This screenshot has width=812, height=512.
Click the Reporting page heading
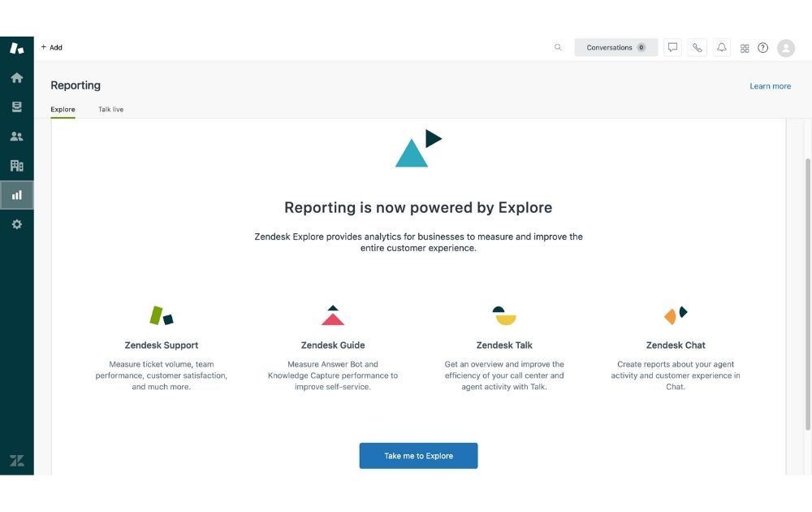[76, 85]
